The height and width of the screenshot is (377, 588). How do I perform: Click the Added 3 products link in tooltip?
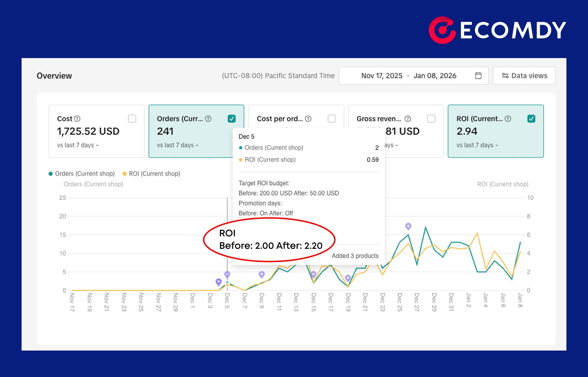[355, 256]
